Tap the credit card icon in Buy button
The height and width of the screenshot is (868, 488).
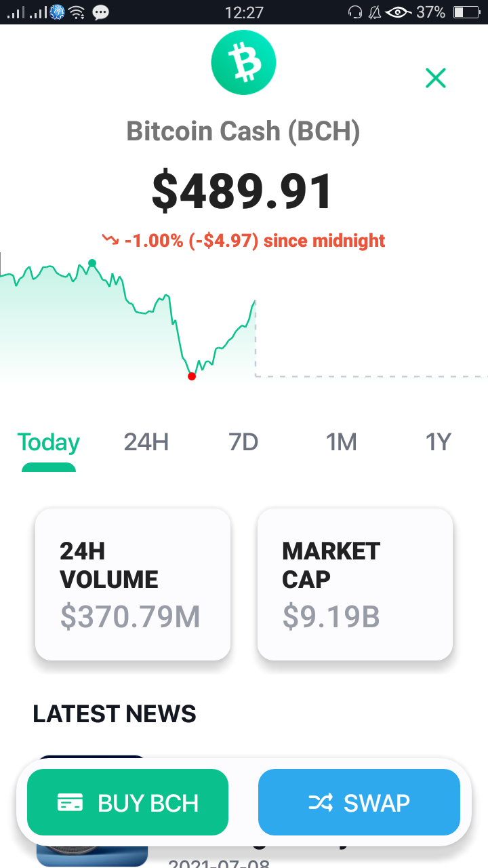[x=70, y=803]
